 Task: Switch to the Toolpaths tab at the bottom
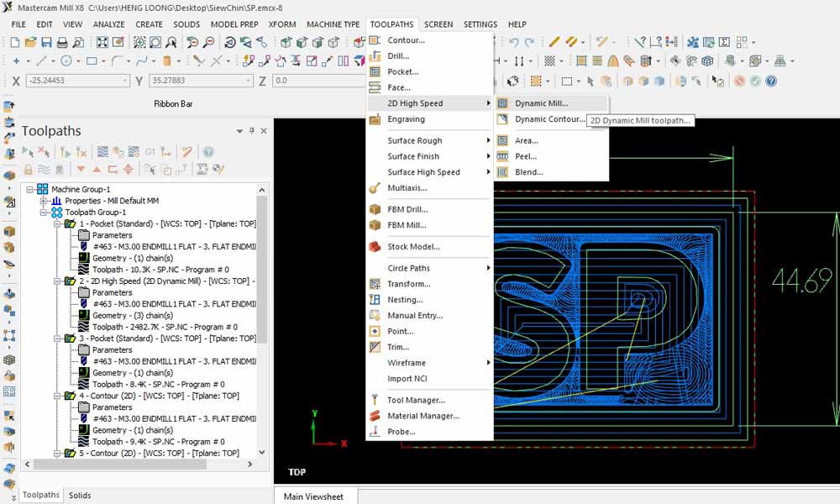tap(40, 495)
